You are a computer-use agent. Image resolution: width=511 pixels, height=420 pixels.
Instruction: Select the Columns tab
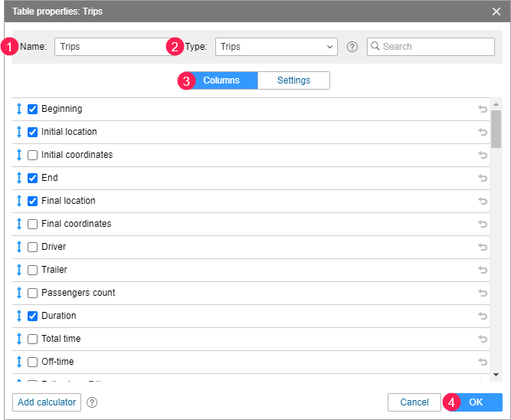point(221,80)
